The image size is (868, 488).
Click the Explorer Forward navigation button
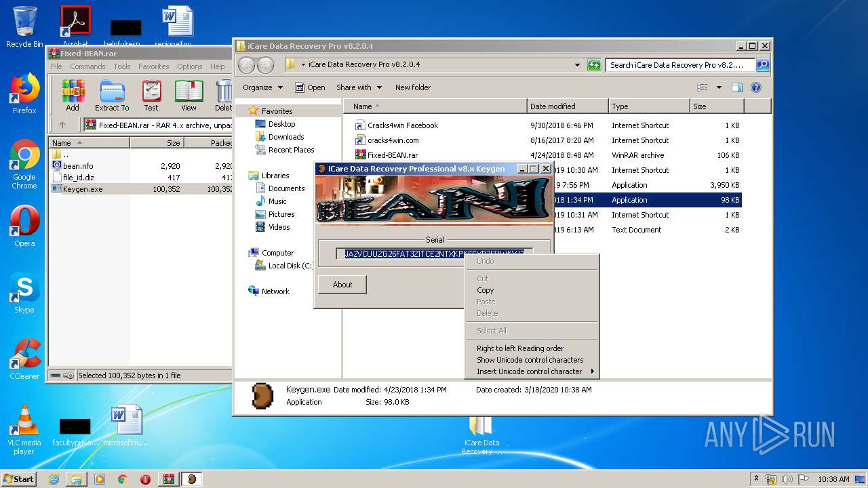click(265, 65)
